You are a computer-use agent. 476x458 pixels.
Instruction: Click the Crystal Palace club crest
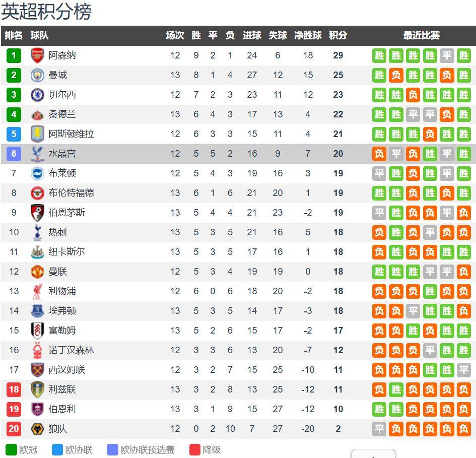[x=37, y=154]
